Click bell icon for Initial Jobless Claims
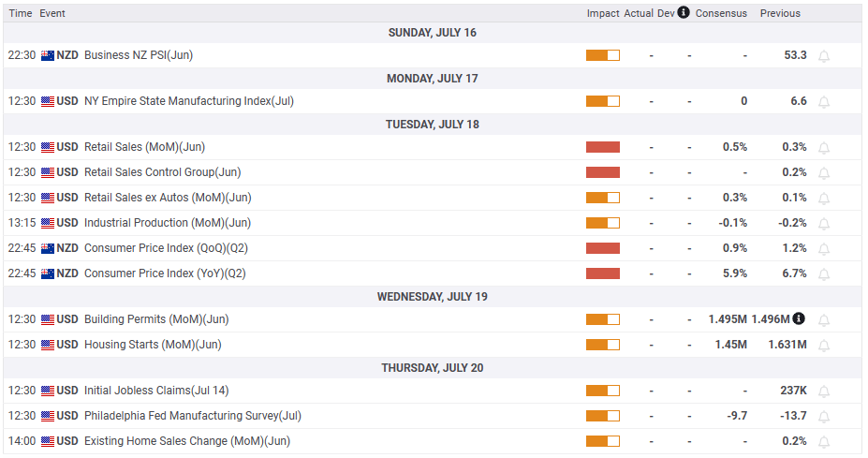The height and width of the screenshot is (458, 868). tap(825, 392)
